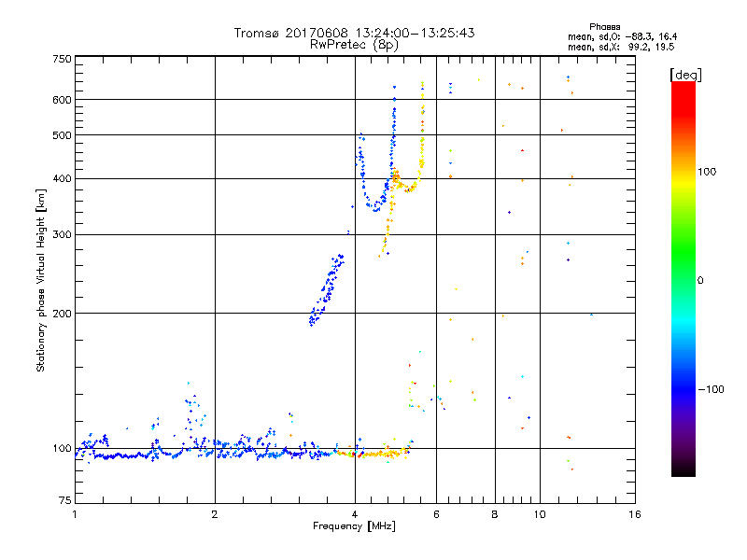Screen dimensions: 747x560
Task: Click the 300 tick label on y-axis
Action: [x=61, y=235]
